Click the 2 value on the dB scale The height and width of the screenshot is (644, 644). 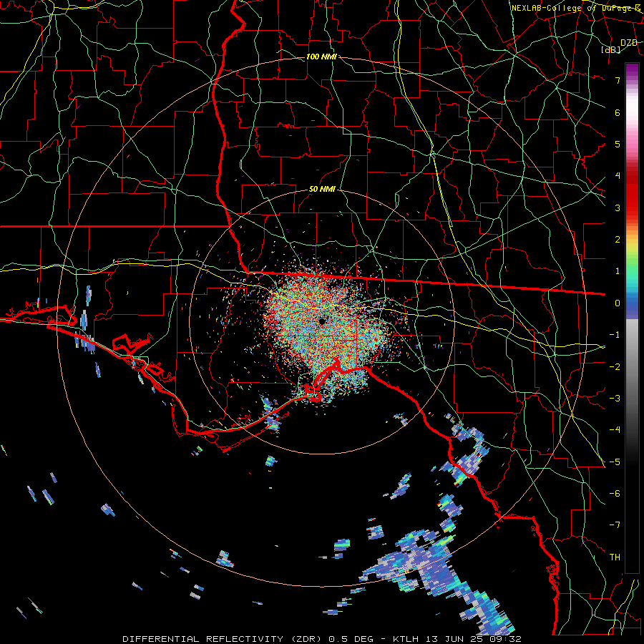618,239
